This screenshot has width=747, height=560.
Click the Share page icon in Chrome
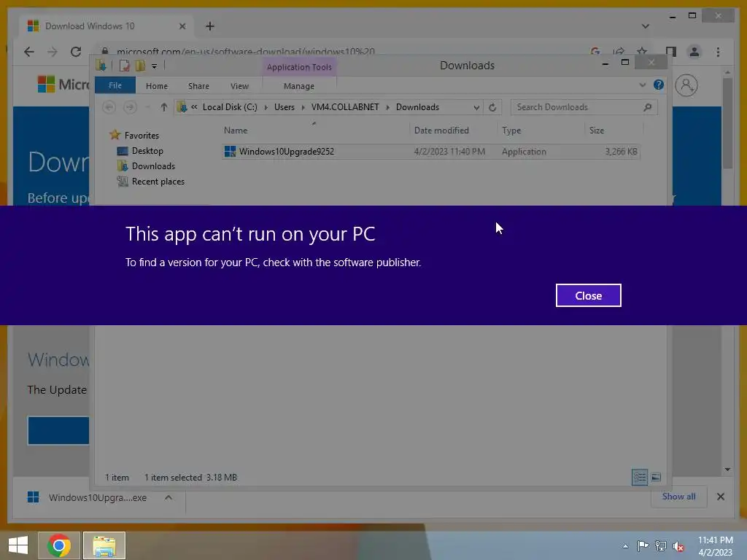coord(619,52)
